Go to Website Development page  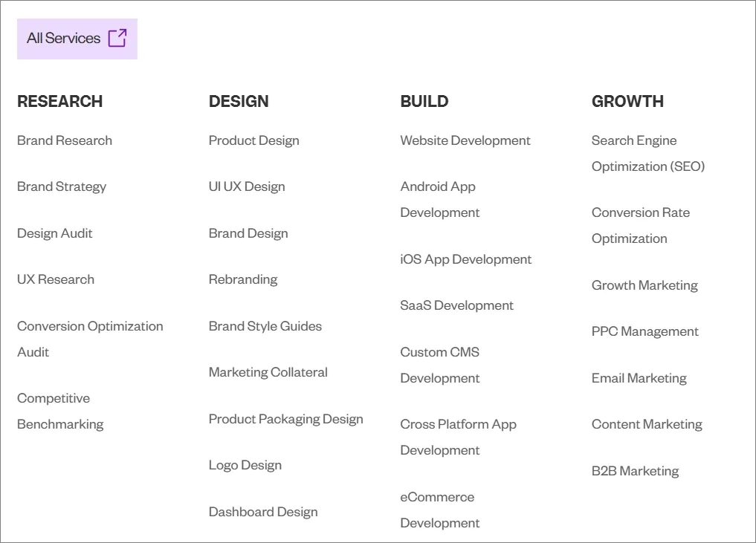pos(465,140)
